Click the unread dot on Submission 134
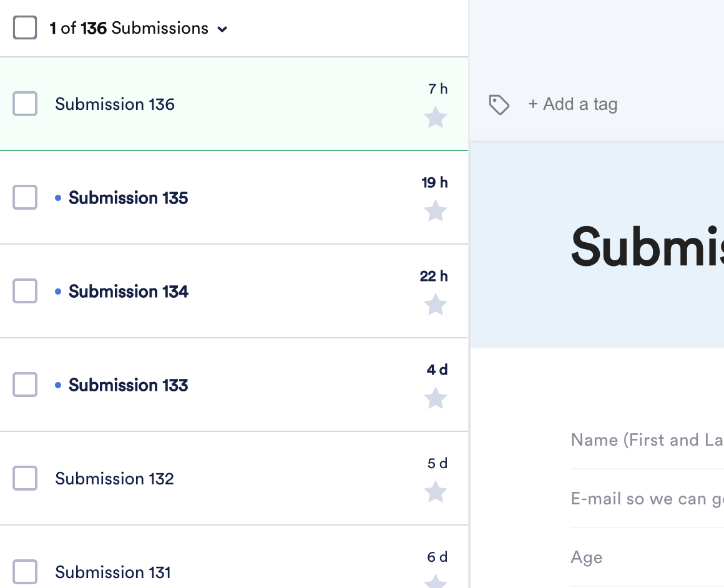 click(58, 292)
